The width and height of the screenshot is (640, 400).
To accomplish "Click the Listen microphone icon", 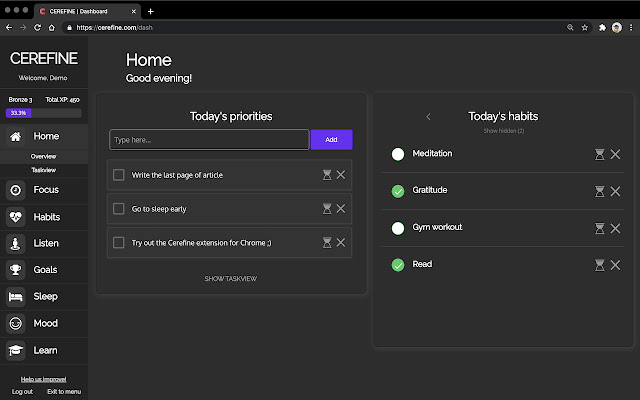I will [x=16, y=243].
